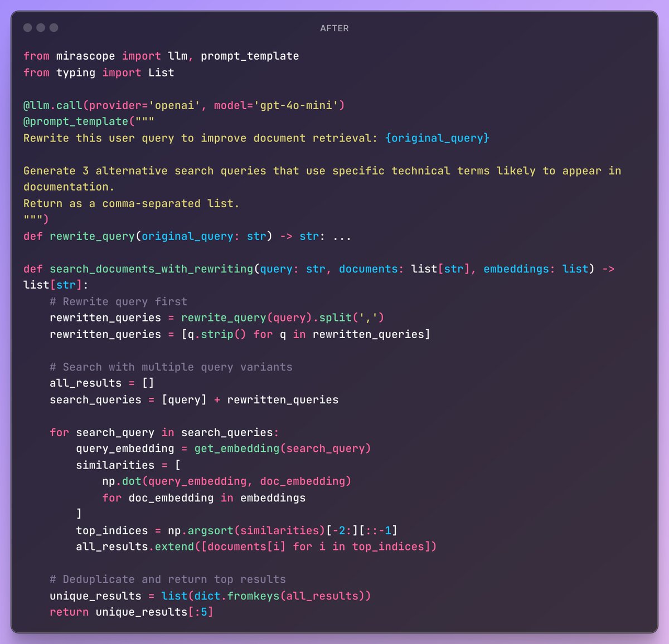669x644 pixels.
Task: Click the 'q.strip()' call in list comprehension
Action: 217,334
